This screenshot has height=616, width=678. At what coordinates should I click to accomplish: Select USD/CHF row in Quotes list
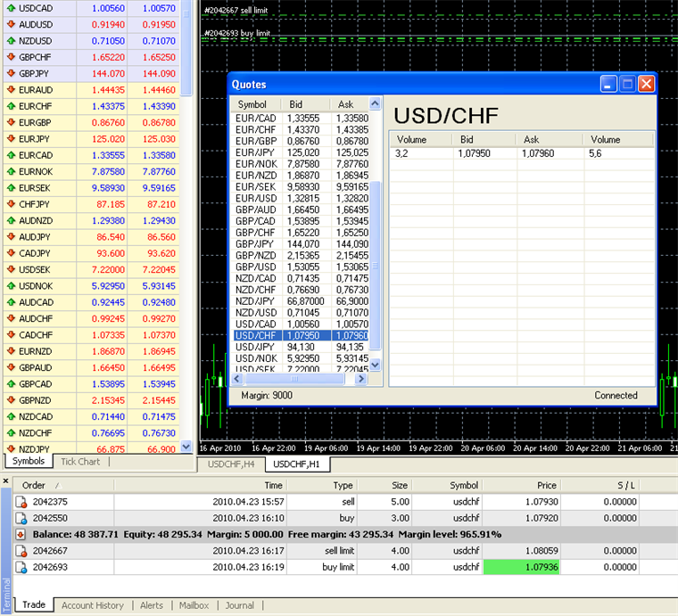click(301, 336)
